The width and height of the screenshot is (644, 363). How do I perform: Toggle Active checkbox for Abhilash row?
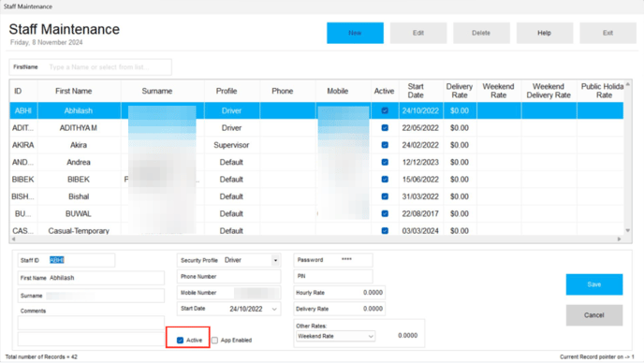click(385, 110)
